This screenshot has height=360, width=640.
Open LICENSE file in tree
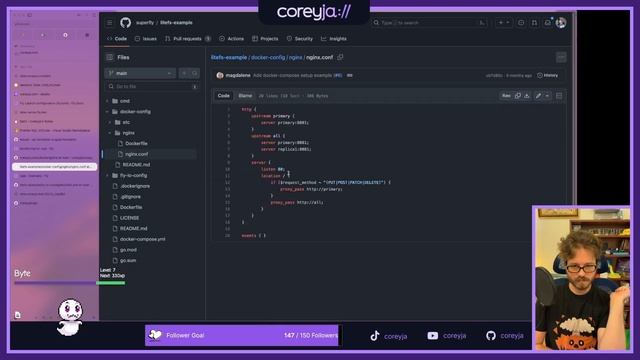(129, 218)
